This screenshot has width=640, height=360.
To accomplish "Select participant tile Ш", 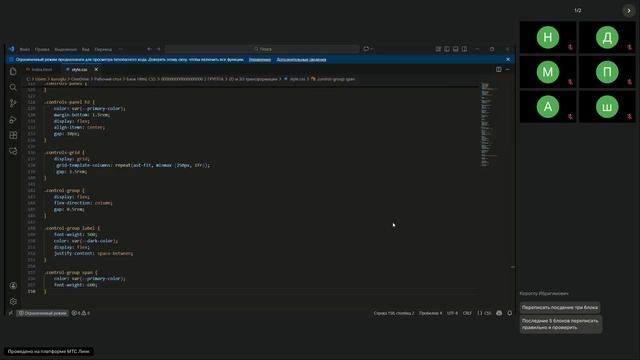I will point(607,107).
